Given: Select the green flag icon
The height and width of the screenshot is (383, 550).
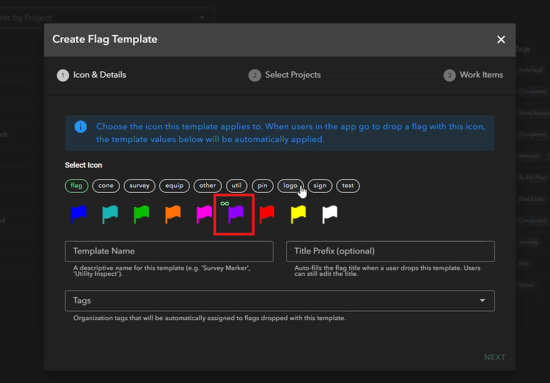Looking at the screenshot, I should (141, 214).
